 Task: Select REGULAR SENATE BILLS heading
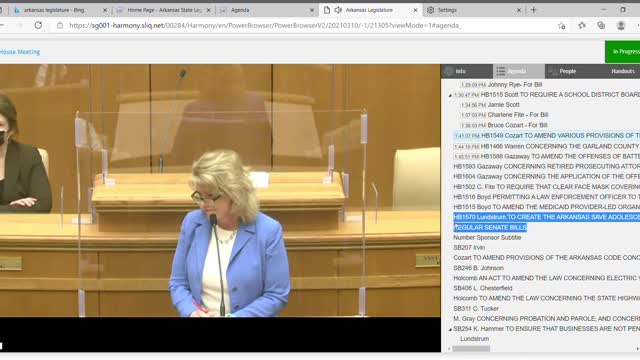[490, 227]
